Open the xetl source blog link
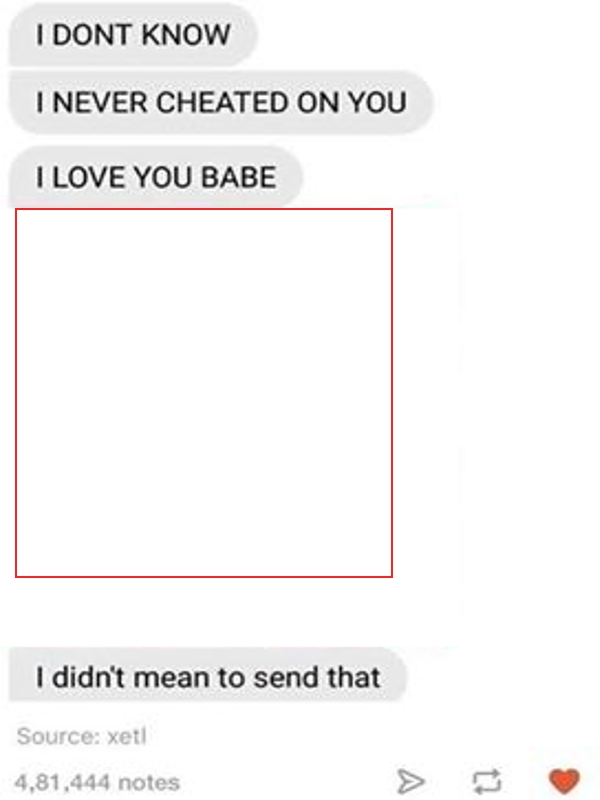 pos(127,736)
